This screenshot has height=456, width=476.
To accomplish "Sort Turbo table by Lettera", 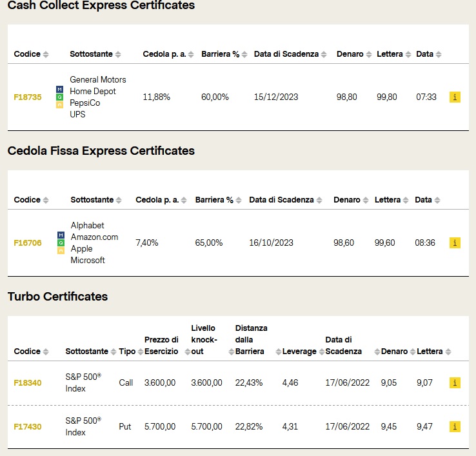I will (x=448, y=352).
